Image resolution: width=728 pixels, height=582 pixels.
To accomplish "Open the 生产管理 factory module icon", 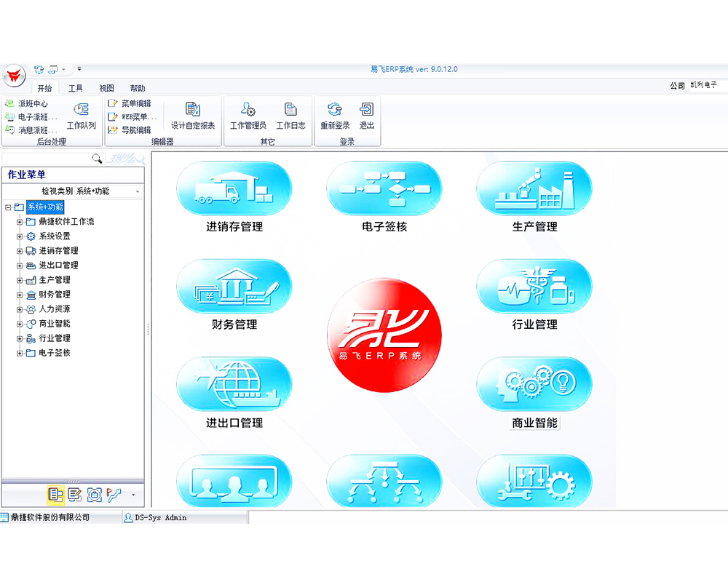I will pyautogui.click(x=534, y=188).
